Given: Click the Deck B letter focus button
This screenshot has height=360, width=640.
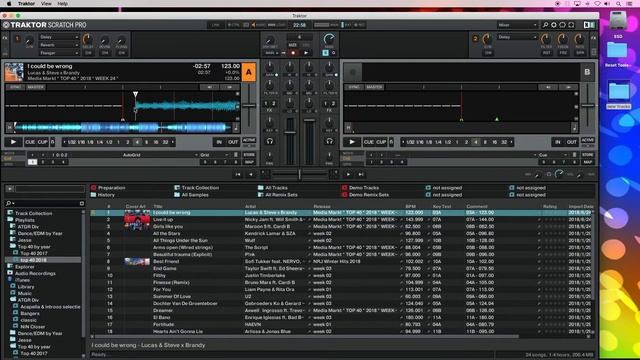Looking at the screenshot, I should point(587,72).
